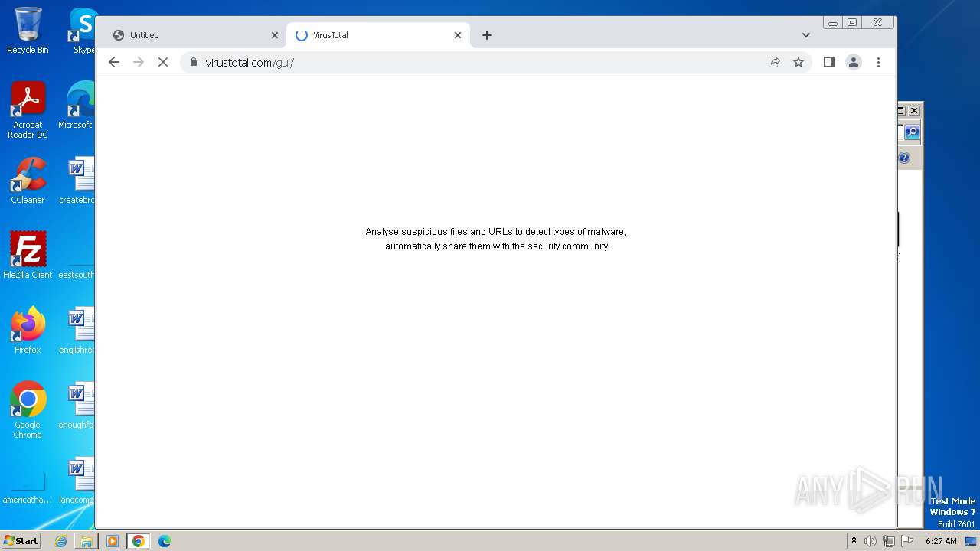Launch Internet Explorer from the taskbar
The image size is (980, 551).
(x=60, y=541)
